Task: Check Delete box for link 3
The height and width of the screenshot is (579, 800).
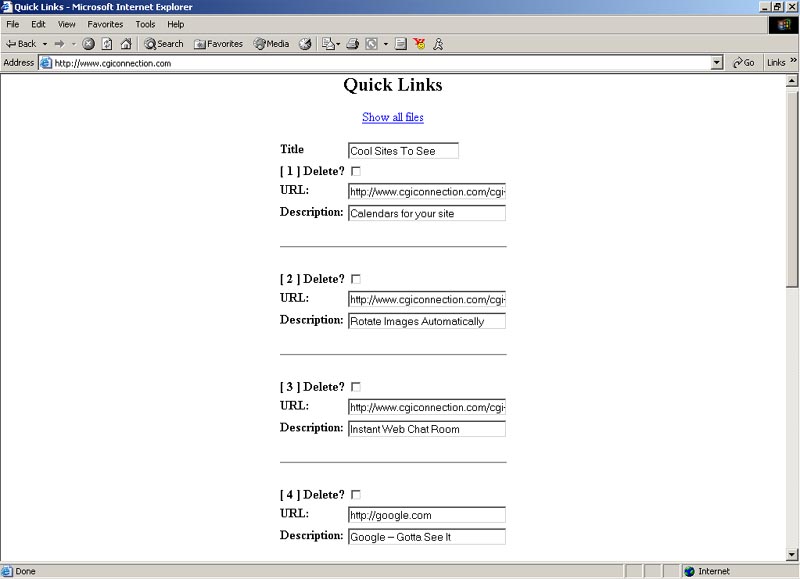Action: tap(356, 387)
